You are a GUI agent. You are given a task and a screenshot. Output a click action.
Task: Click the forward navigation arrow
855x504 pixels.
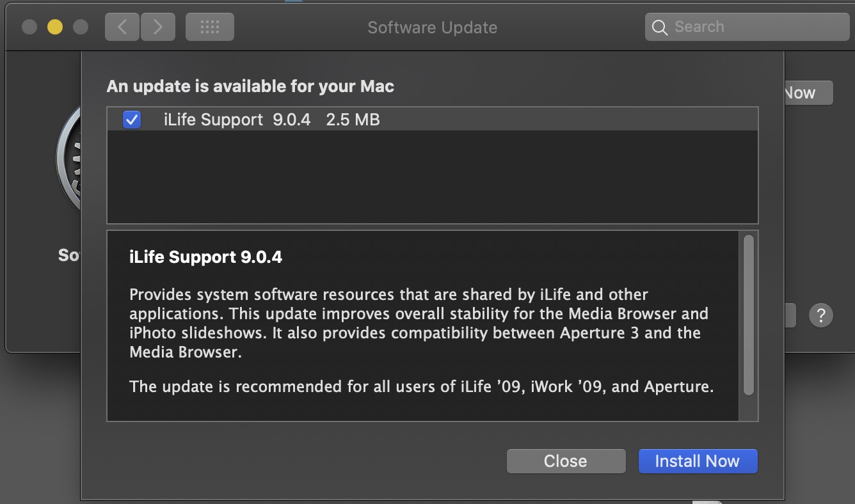click(x=157, y=27)
